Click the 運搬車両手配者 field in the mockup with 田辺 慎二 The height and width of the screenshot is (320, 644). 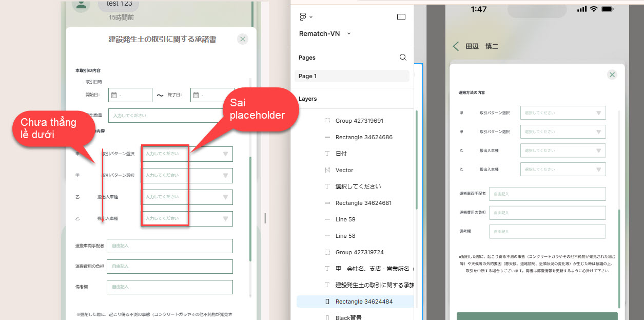tap(547, 194)
